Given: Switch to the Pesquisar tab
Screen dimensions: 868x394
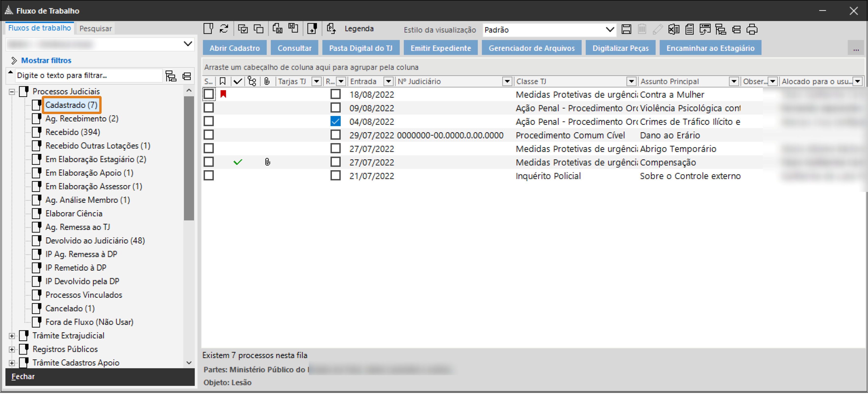Looking at the screenshot, I should (95, 29).
